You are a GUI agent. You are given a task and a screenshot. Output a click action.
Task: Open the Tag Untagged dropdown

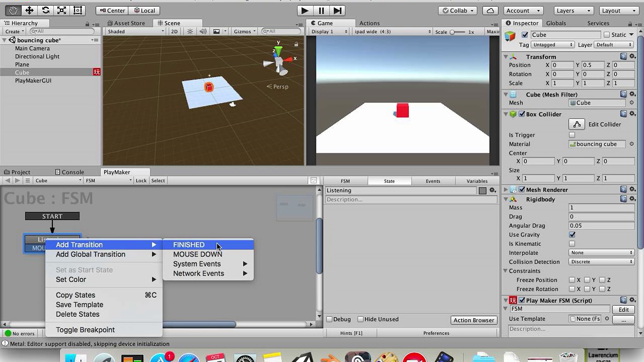pos(553,45)
